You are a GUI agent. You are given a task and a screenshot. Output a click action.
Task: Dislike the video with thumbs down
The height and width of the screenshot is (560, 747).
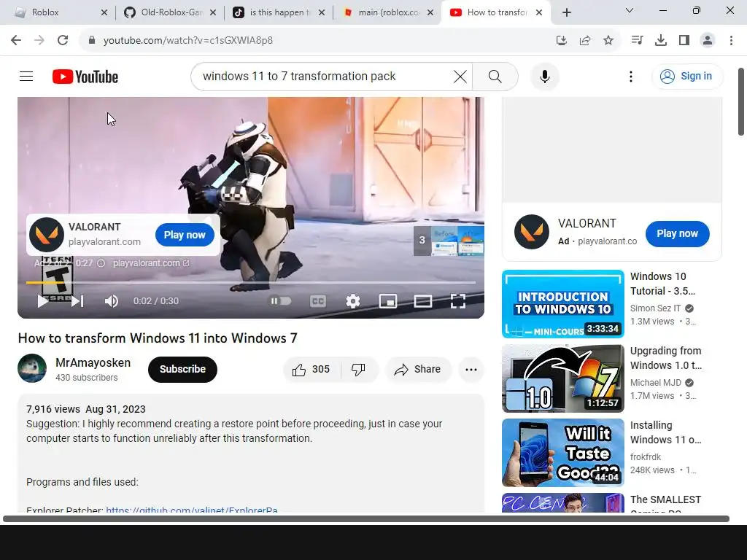pos(358,370)
